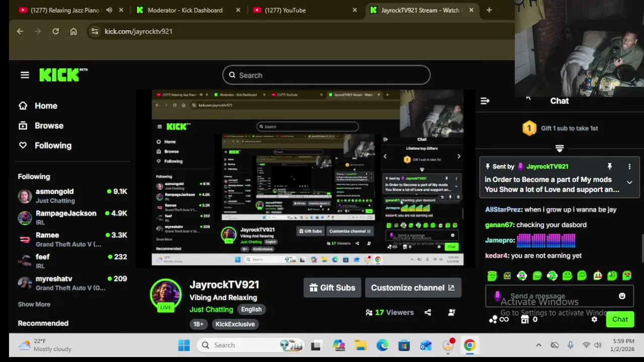Click the channel points infinity icon

click(x=504, y=319)
